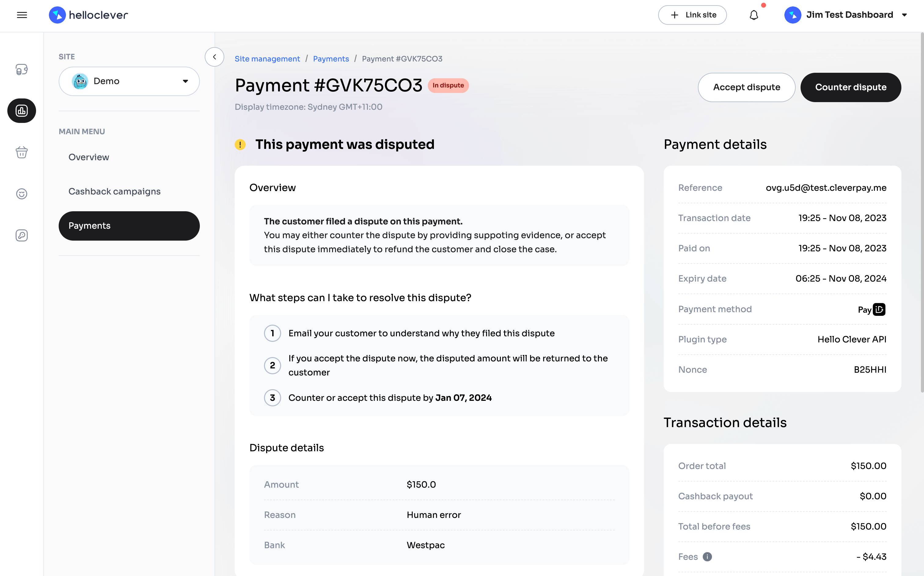Screen dimensions: 924x576
Task: Go to the Overview menu item
Action: (89, 157)
